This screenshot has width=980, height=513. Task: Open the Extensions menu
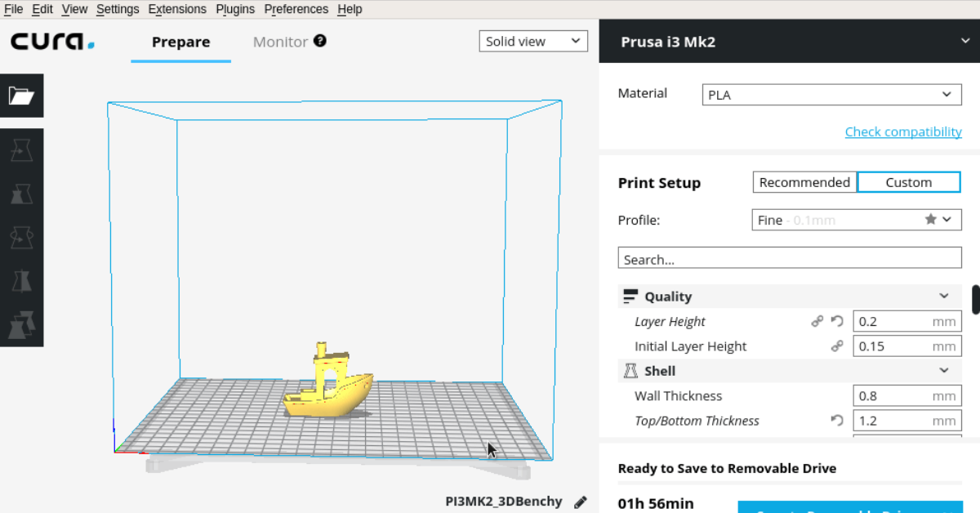coord(177,9)
